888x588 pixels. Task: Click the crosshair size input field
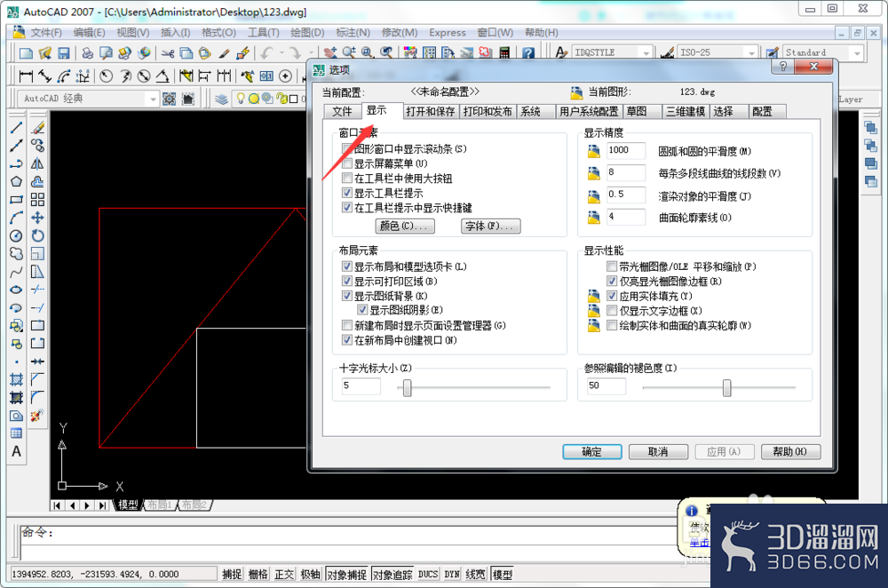coord(361,385)
